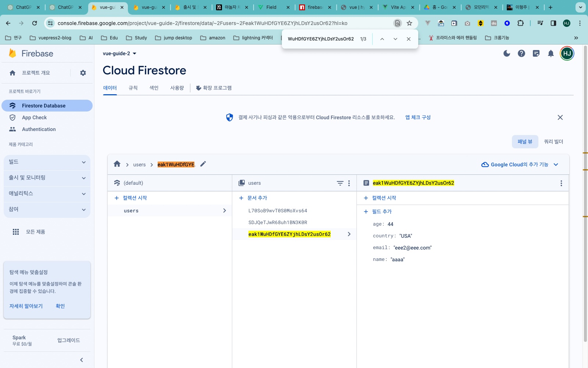This screenshot has height=368, width=588.
Task: Click the email field value
Action: [412, 248]
